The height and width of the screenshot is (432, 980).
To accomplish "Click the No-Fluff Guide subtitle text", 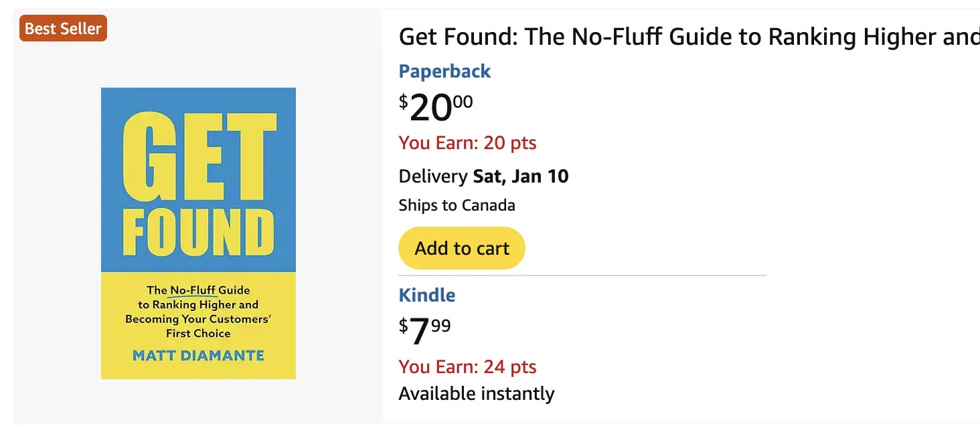I will pos(198,311).
